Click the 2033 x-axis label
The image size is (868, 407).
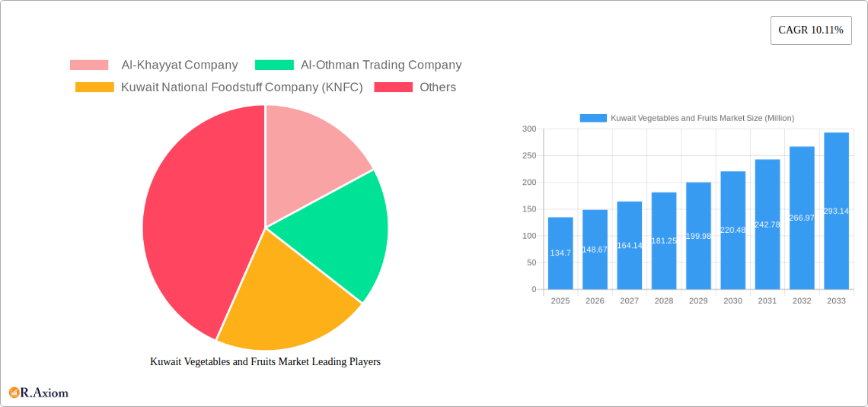coord(837,300)
